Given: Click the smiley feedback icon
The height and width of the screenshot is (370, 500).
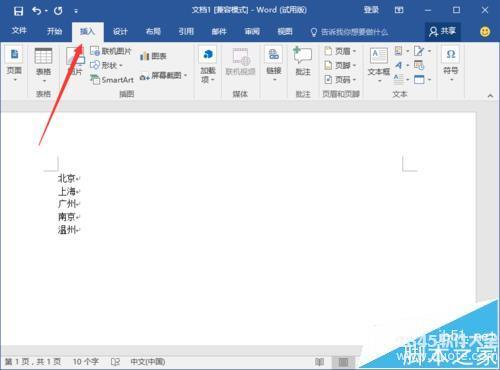Looking at the screenshot, I should [485, 32].
